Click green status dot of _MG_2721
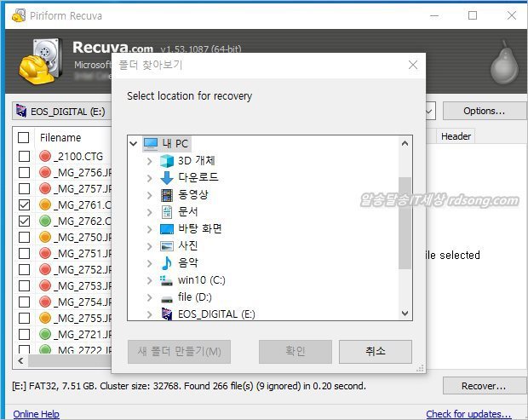The width and height of the screenshot is (528, 420). (x=45, y=334)
